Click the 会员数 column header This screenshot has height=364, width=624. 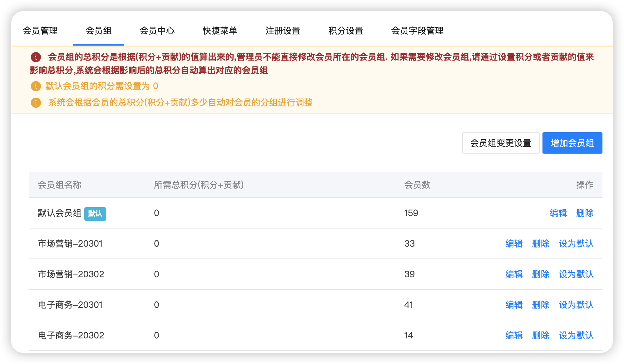click(417, 185)
